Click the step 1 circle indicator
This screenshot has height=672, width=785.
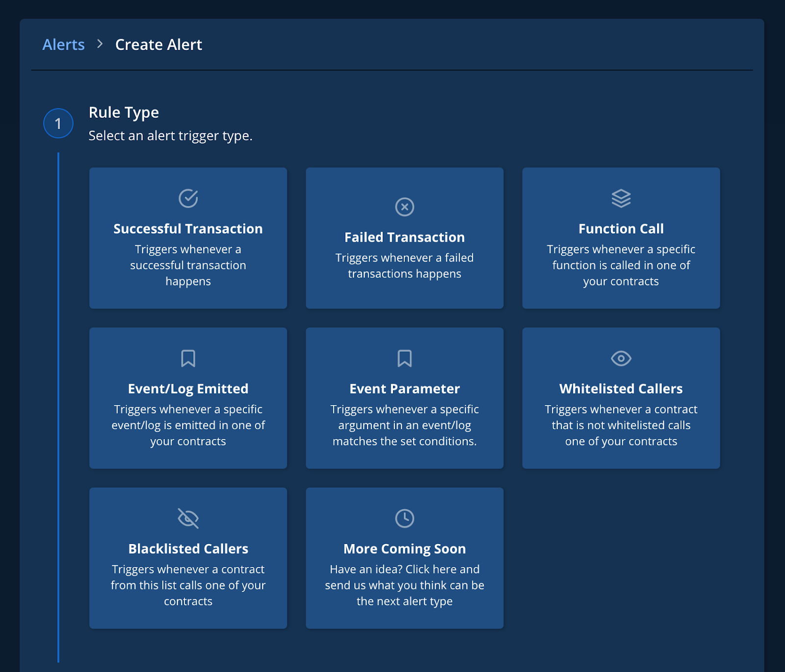pyautogui.click(x=58, y=123)
